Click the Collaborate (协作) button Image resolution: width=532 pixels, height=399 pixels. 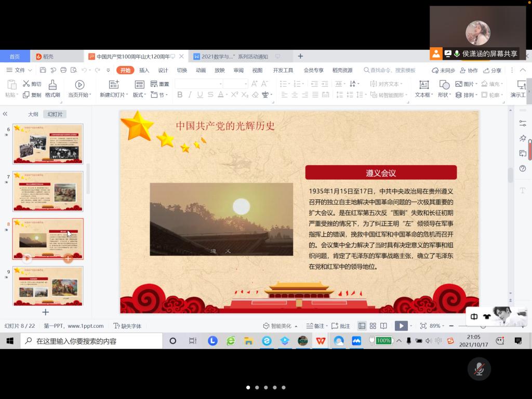[469, 70]
